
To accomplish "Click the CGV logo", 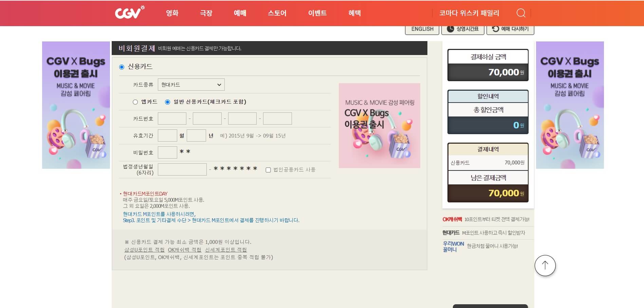I will click(130, 13).
